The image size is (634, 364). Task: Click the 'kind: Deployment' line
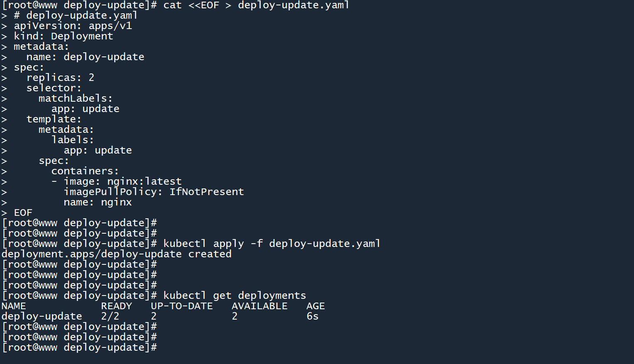[63, 36]
